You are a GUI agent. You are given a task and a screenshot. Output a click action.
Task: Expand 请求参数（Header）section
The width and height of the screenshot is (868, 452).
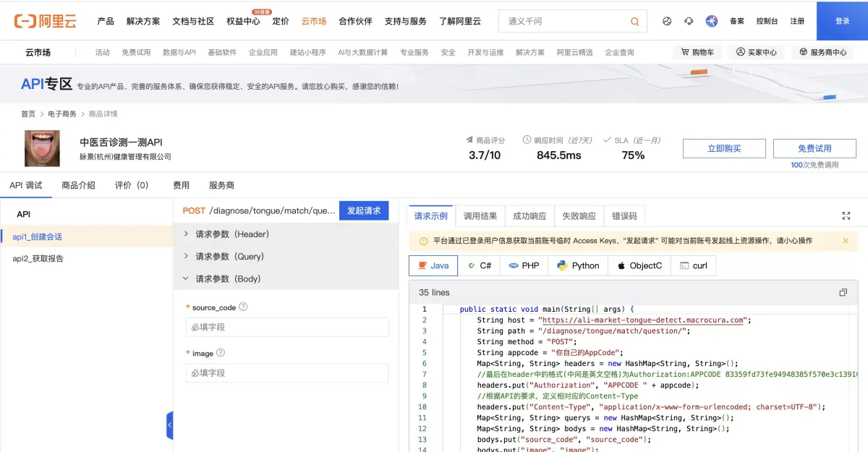click(x=286, y=234)
